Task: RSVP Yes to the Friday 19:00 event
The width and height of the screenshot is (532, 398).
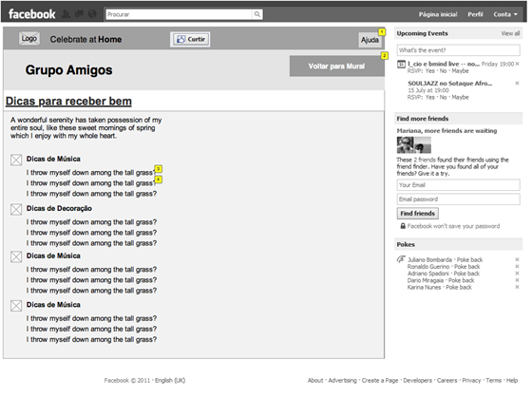Action: (429, 71)
